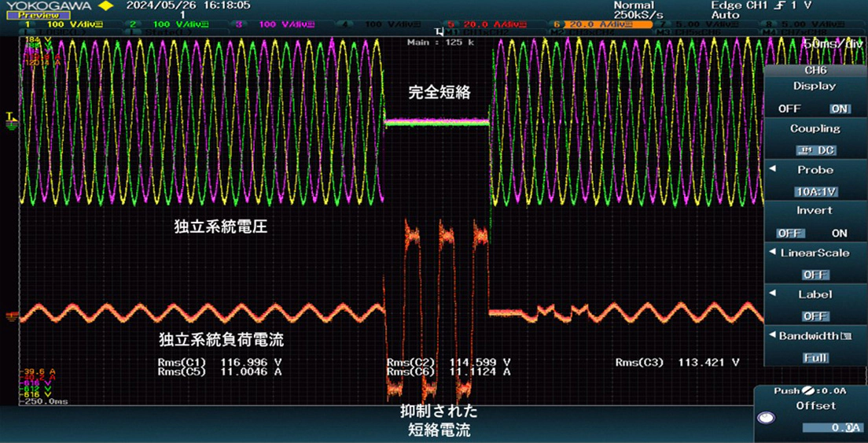868x443 pixels.
Task: Click the CH6 menu header
Action: click(815, 71)
